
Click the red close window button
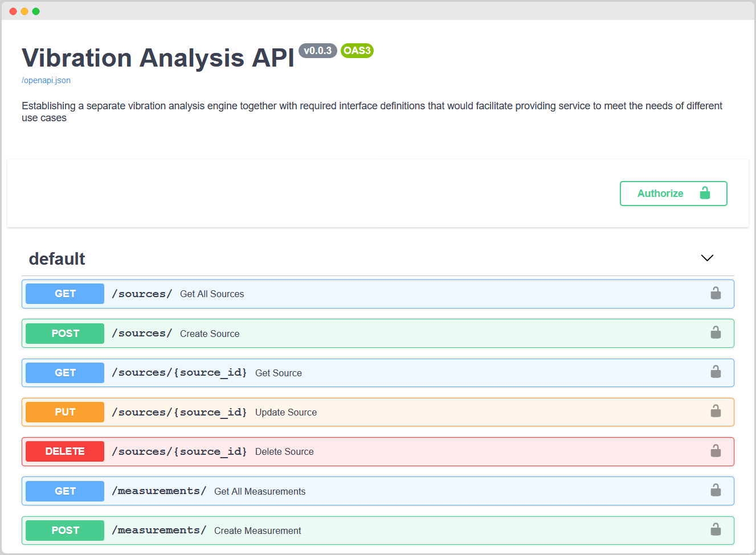(13, 11)
